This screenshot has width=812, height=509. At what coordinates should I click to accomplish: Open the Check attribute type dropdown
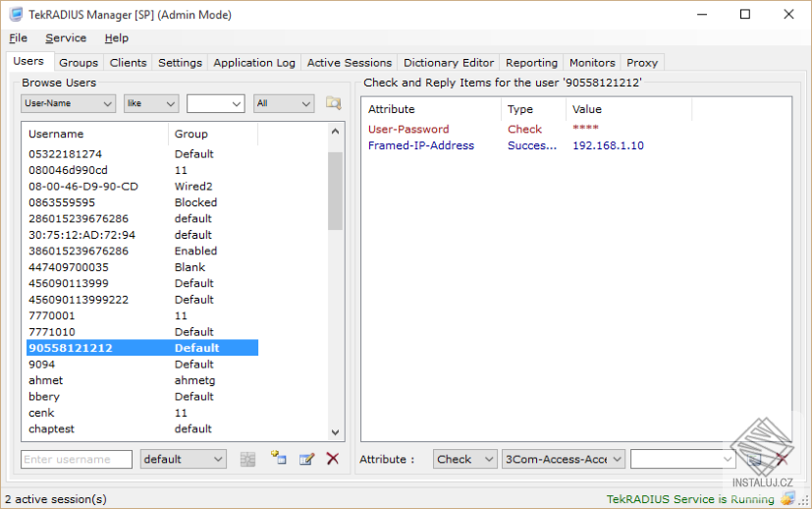click(x=465, y=459)
